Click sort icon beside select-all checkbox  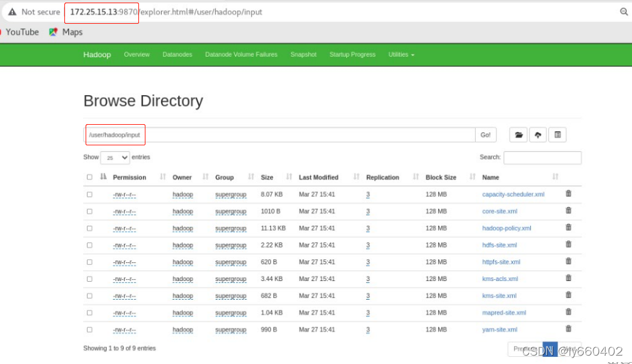(x=103, y=177)
